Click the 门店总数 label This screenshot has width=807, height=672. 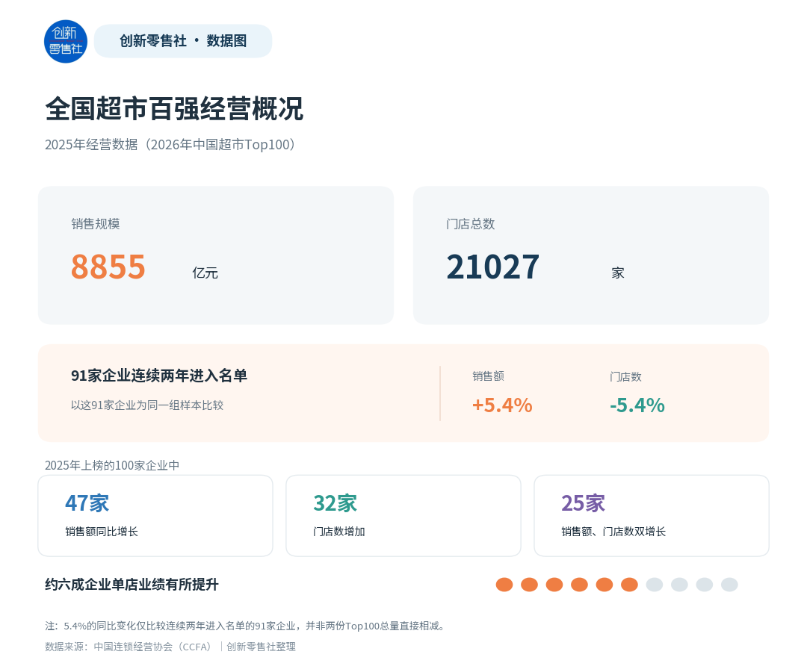[471, 224]
